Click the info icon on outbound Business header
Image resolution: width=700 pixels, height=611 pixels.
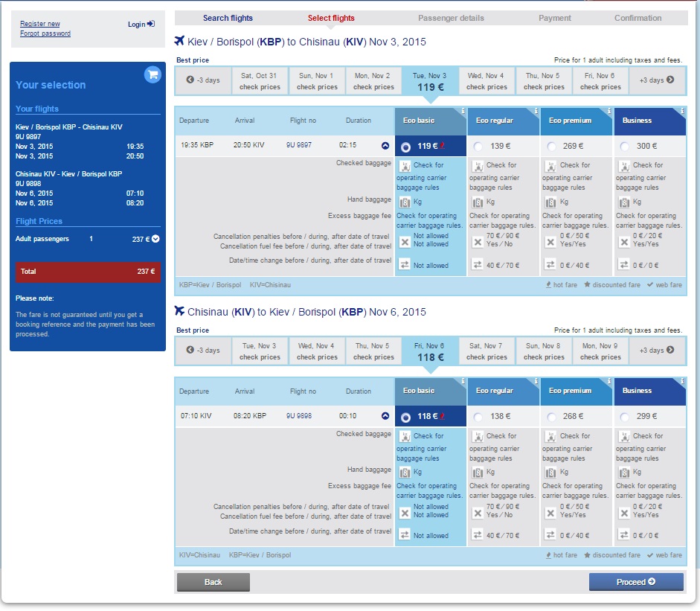point(681,112)
